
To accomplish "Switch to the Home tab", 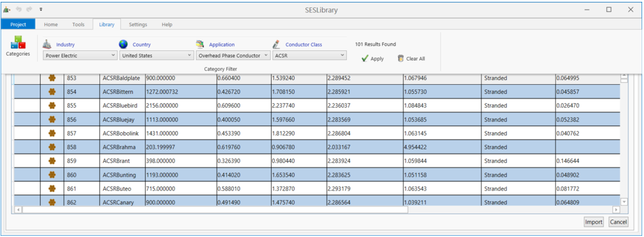I will pos(51,24).
